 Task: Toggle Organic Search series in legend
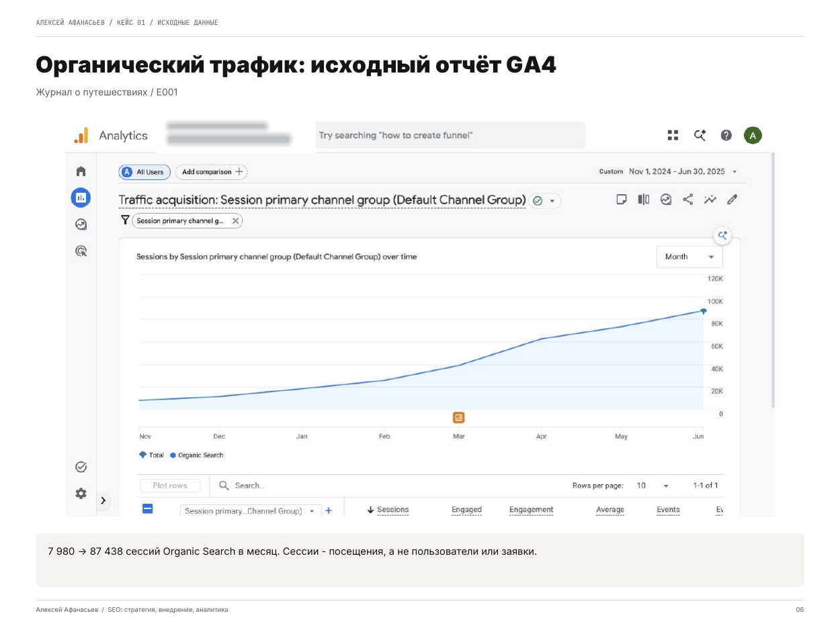point(196,455)
